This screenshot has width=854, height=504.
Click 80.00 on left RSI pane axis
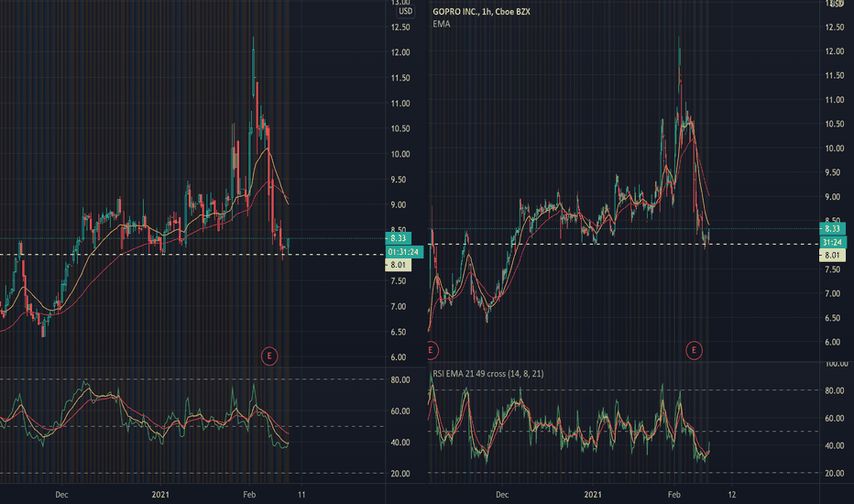(x=400, y=380)
